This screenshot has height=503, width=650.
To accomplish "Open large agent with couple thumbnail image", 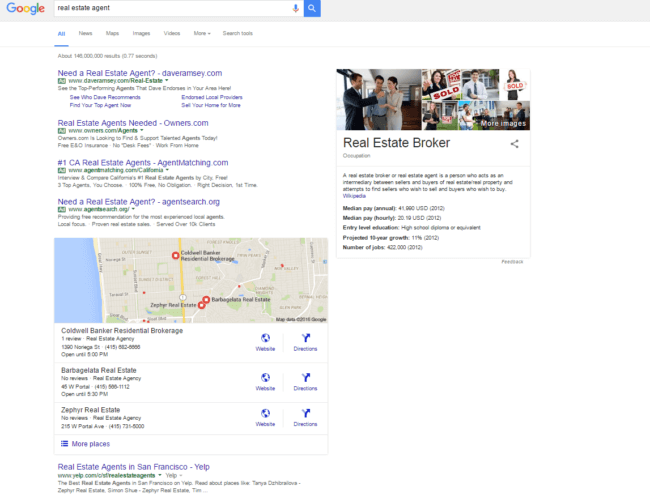I will [379, 100].
